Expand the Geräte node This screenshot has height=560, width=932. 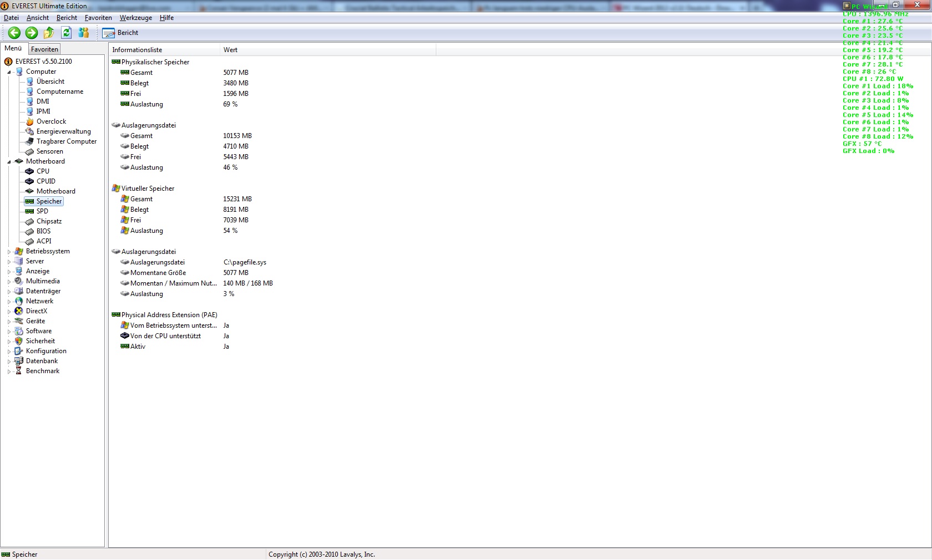click(9, 322)
